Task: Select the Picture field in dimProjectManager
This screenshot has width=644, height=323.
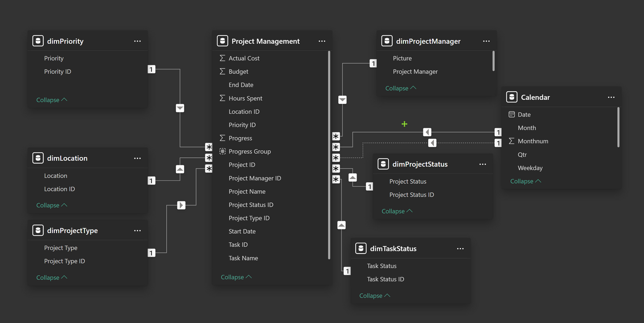Action: click(402, 58)
